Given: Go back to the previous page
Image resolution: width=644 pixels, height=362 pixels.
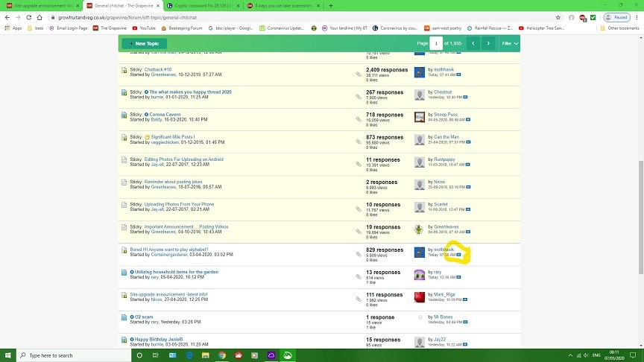Looking at the screenshot, I should pyautogui.click(x=7, y=17).
